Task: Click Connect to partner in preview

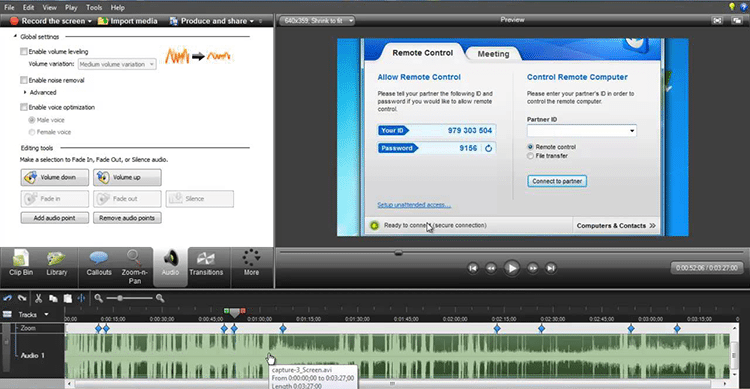Action: tap(557, 181)
